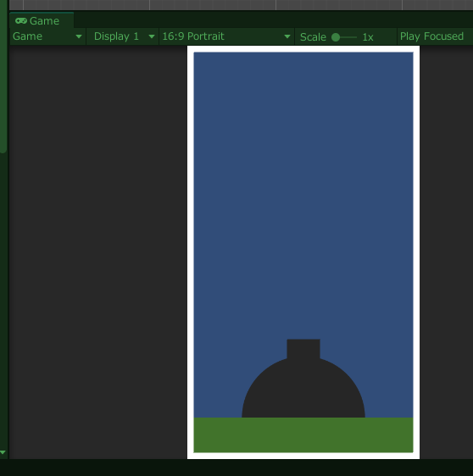Click the dark dome shape in game view
The height and width of the screenshot is (476, 473).
pyautogui.click(x=303, y=391)
